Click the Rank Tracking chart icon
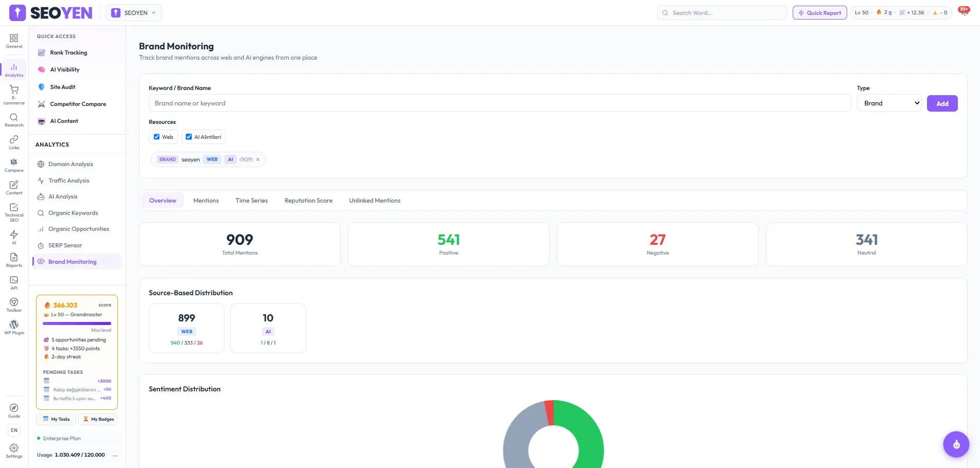The width and height of the screenshot is (980, 468). click(42, 52)
